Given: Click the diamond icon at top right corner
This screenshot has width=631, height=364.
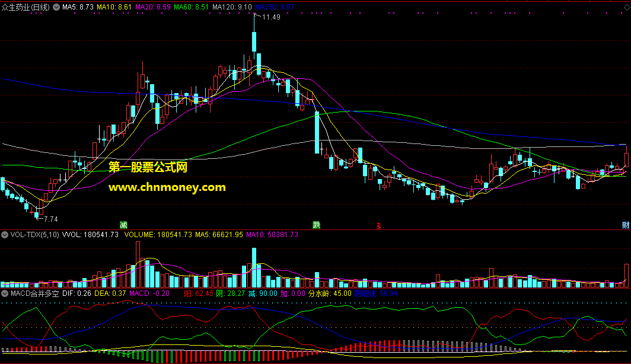Looking at the screenshot, I should point(627,7).
